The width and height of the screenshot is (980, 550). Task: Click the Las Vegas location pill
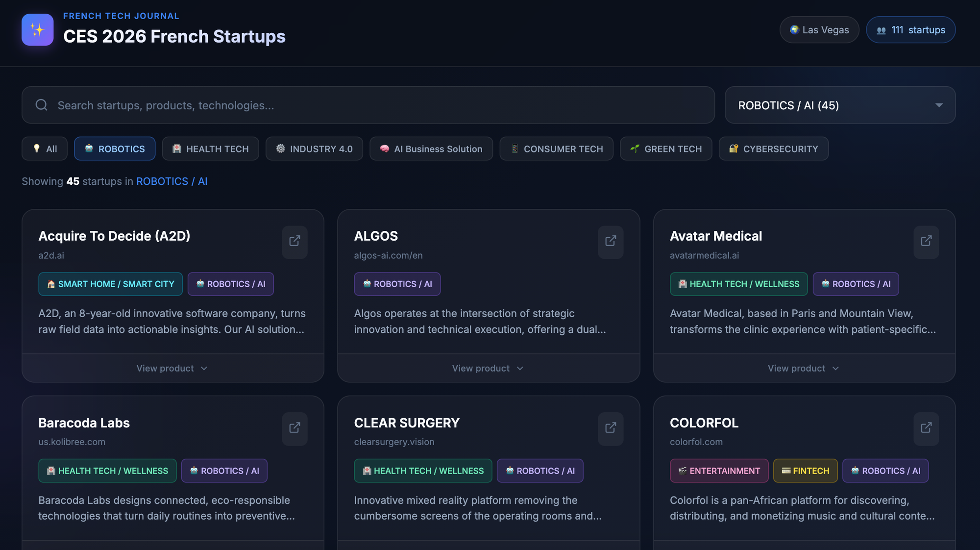pos(819,30)
